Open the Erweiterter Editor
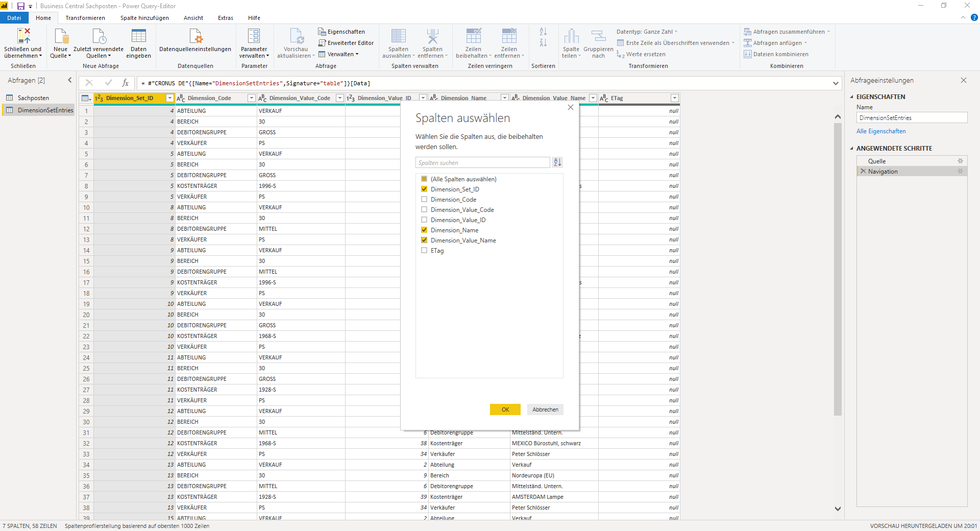 pyautogui.click(x=346, y=43)
